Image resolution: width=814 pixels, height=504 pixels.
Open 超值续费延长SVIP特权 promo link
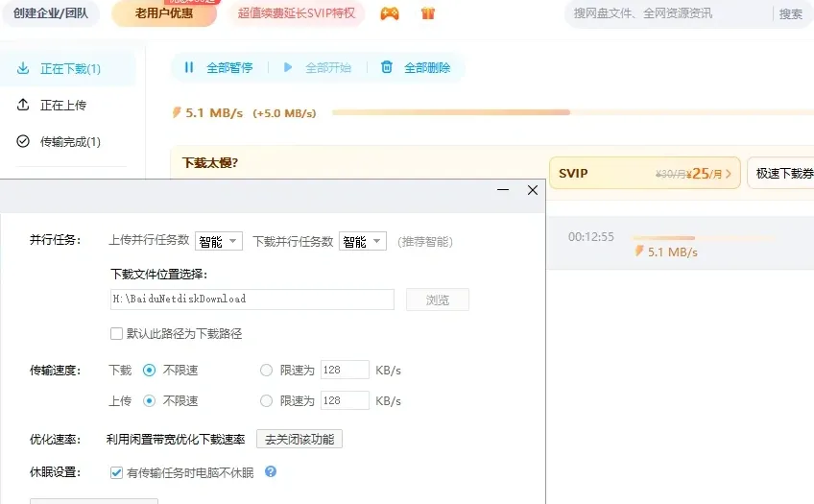(x=296, y=13)
